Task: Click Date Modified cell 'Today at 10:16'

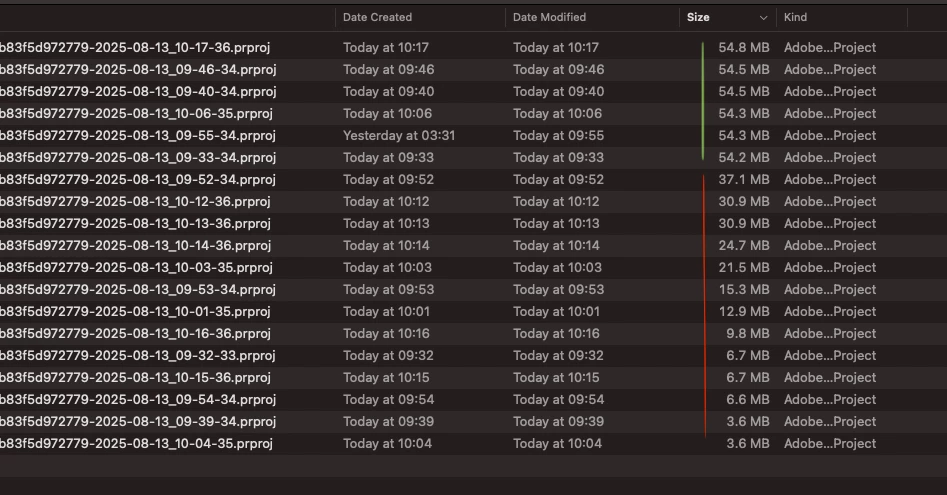Action: (x=556, y=334)
